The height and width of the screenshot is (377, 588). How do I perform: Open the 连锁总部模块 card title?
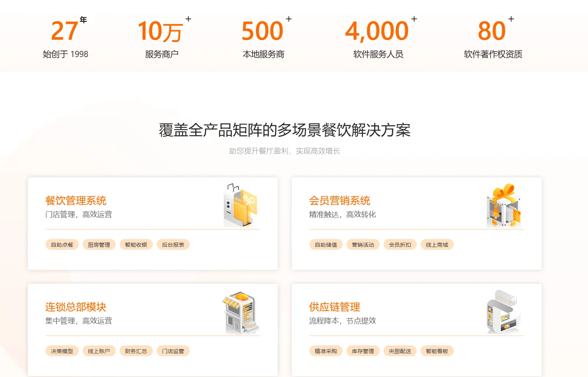coord(76,307)
